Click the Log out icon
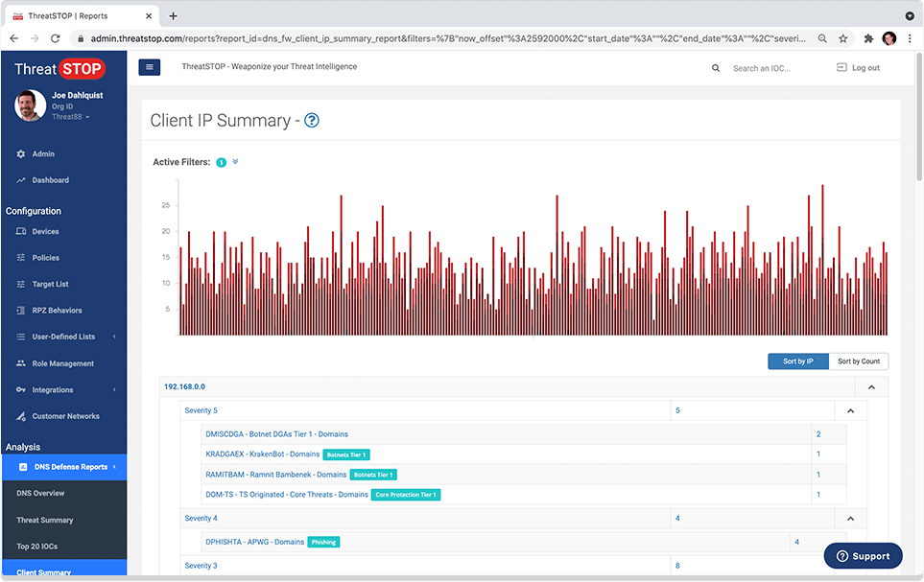 point(841,68)
